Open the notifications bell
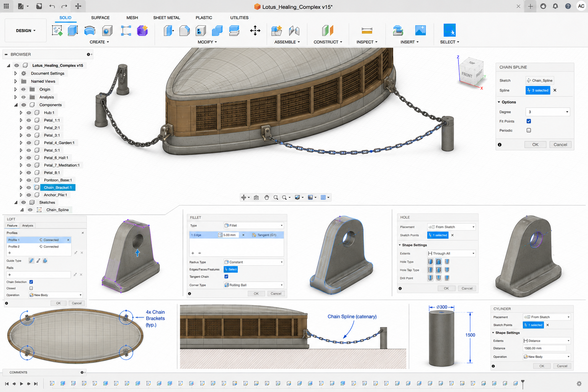This screenshot has height=392, width=588. point(555,6)
